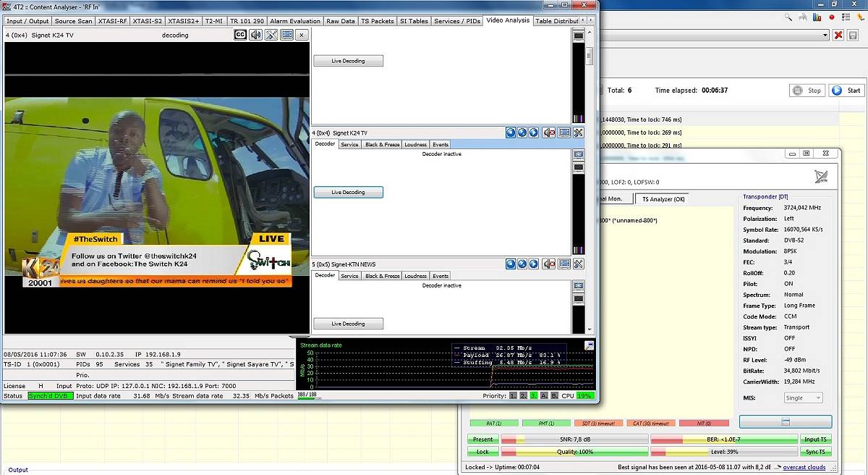
Task: Click screen icon atop the first decoder level meter
Action: [x=579, y=35]
